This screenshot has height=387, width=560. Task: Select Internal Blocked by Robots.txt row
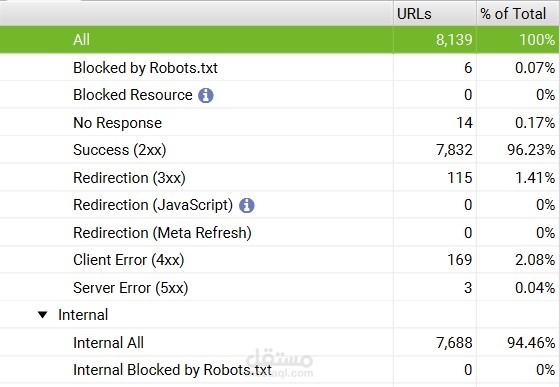(279, 370)
